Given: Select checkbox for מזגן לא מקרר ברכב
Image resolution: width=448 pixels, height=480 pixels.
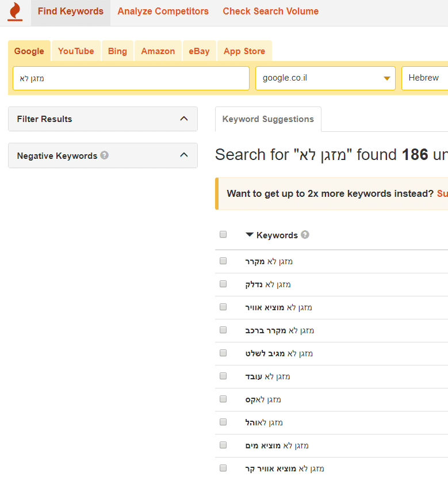Looking at the screenshot, I should click(x=223, y=330).
